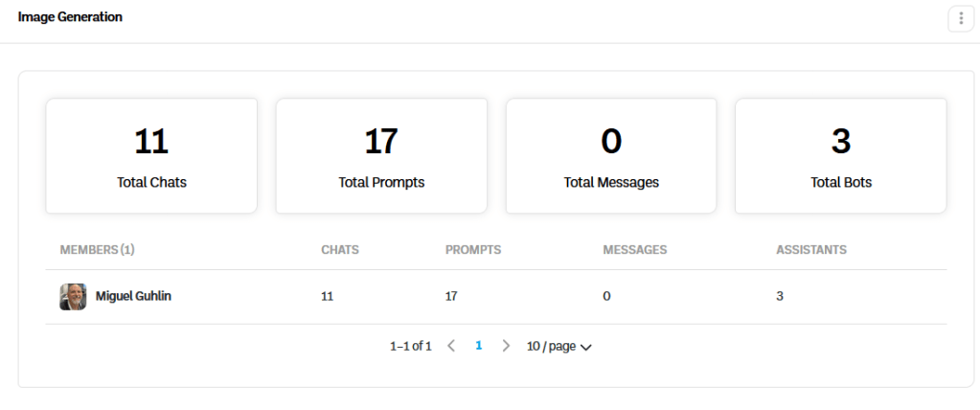This screenshot has width=980, height=410.
Task: Select the Total Chats card
Action: tap(151, 155)
